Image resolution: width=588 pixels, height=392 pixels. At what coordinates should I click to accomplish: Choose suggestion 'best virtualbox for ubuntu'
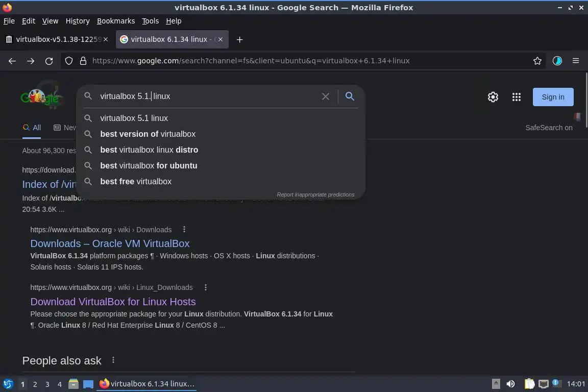[x=220, y=165]
